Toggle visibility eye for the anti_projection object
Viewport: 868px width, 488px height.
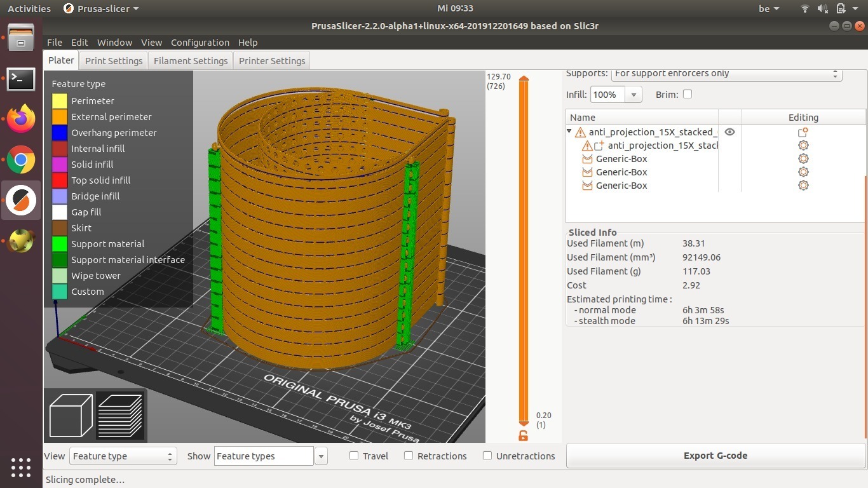(x=729, y=132)
